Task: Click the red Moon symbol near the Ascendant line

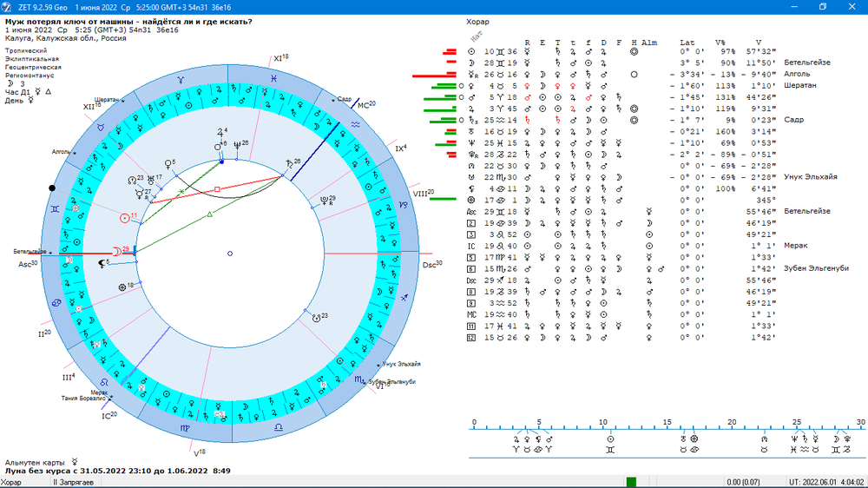Action: 117,251
